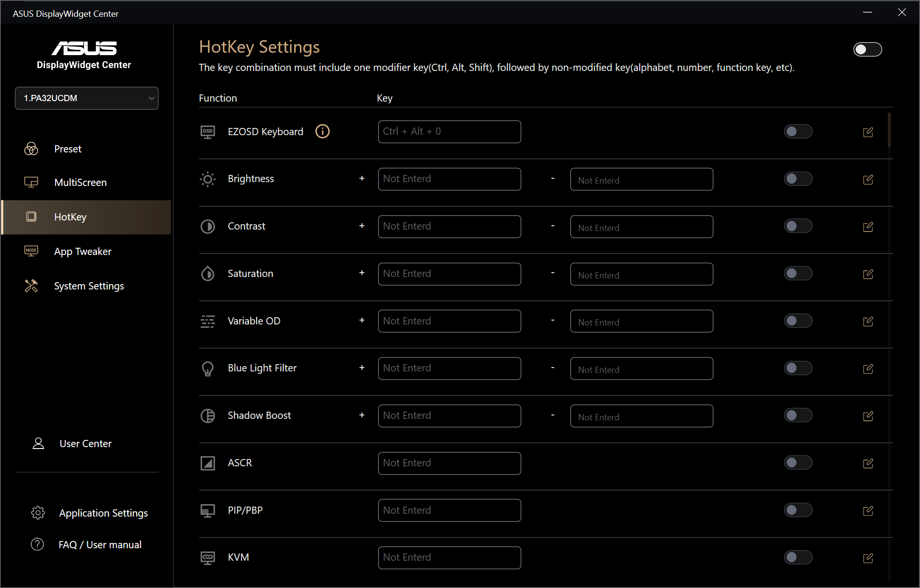
Task: Click the edit icon for Blue Light Filter
Action: (x=868, y=369)
